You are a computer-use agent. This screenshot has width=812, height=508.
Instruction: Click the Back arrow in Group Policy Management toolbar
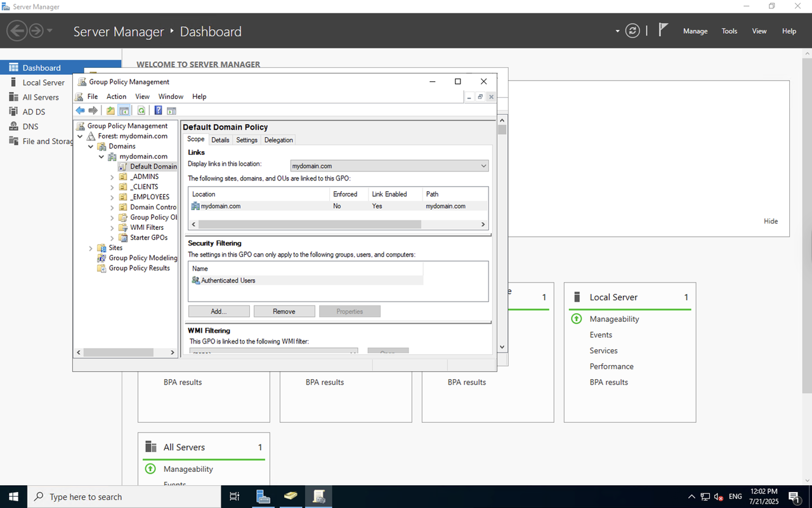coord(80,110)
